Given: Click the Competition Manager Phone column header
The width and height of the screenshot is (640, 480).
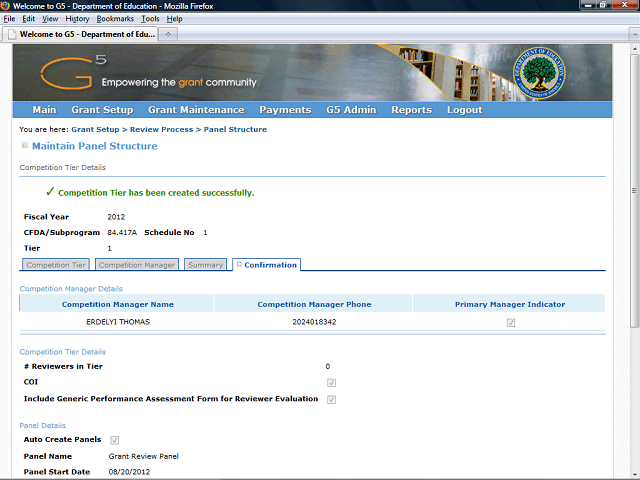Looking at the screenshot, I should [314, 304].
